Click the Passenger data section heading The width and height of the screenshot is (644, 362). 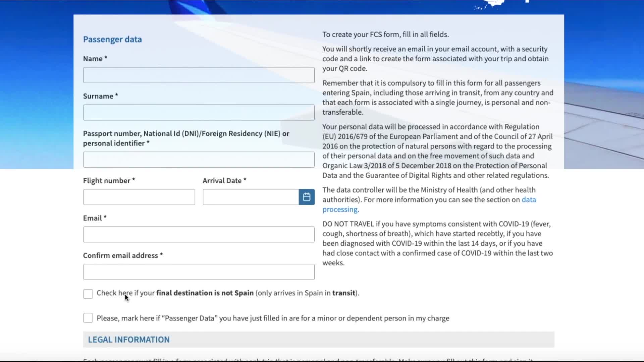(x=112, y=39)
